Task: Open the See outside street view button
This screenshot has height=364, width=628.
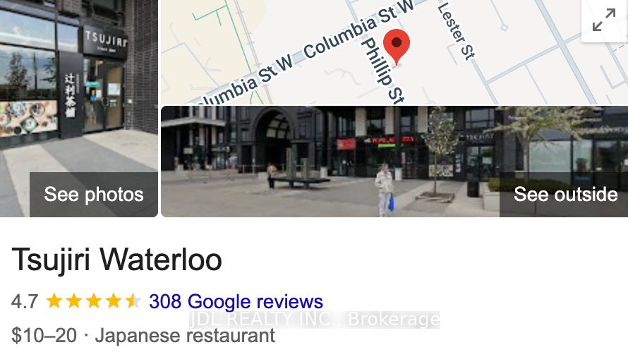Action: [x=565, y=195]
